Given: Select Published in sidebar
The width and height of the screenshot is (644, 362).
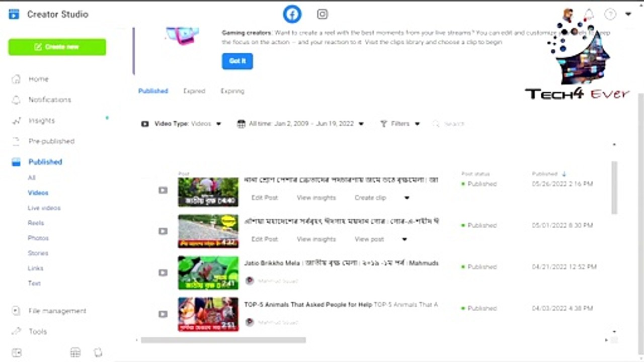Looking at the screenshot, I should (45, 162).
